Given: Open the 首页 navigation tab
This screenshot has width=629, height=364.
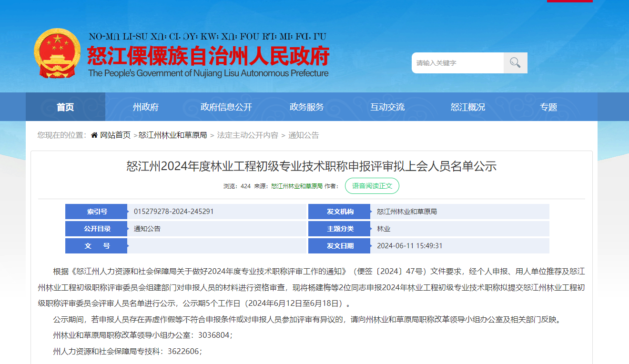Looking at the screenshot, I should pyautogui.click(x=65, y=107).
